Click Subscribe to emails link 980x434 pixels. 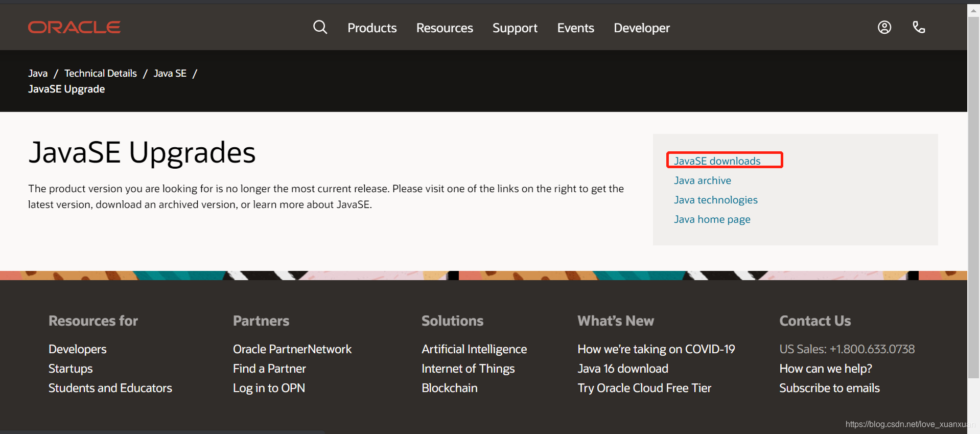(829, 388)
